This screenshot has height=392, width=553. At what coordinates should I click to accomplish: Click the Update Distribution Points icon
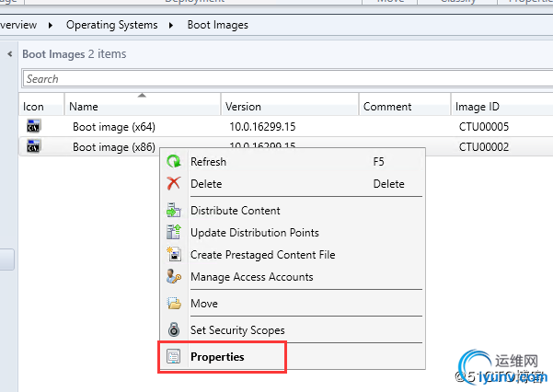click(174, 233)
